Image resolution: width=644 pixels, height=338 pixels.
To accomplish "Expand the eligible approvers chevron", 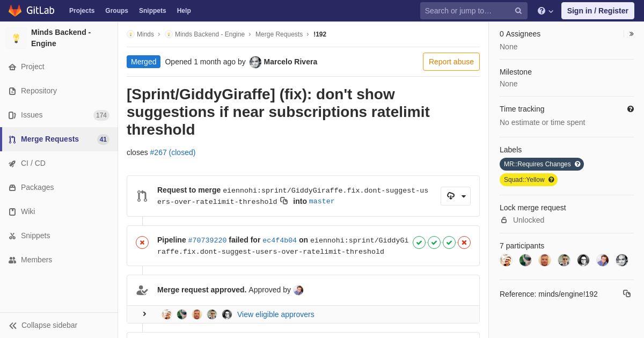I will click(x=144, y=314).
